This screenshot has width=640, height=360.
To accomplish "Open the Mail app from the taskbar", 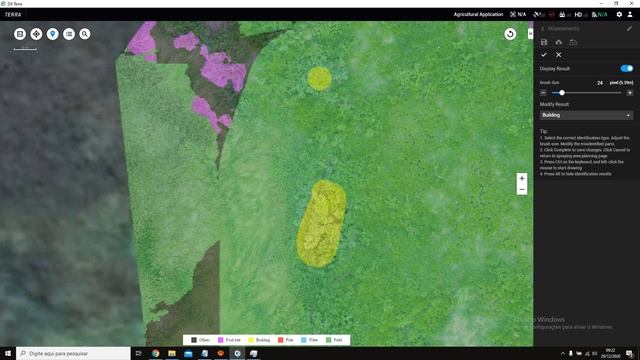I will pos(188,353).
